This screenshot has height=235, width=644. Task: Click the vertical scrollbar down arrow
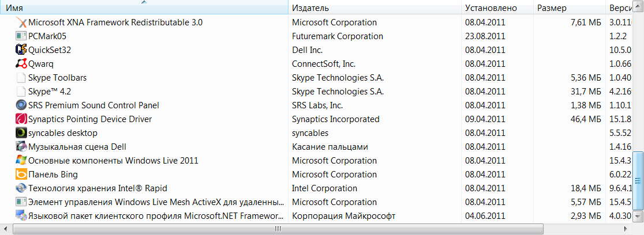(x=638, y=218)
